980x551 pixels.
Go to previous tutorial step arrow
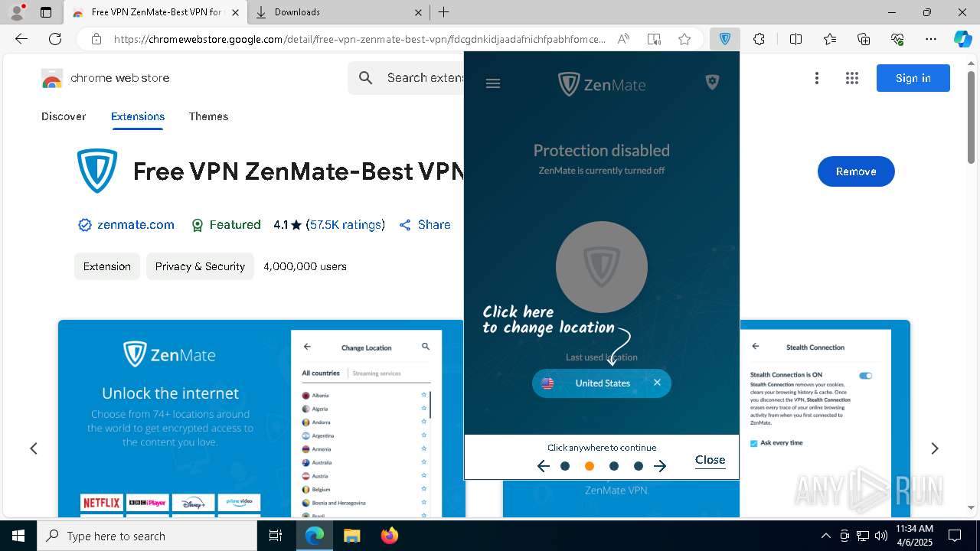(544, 466)
